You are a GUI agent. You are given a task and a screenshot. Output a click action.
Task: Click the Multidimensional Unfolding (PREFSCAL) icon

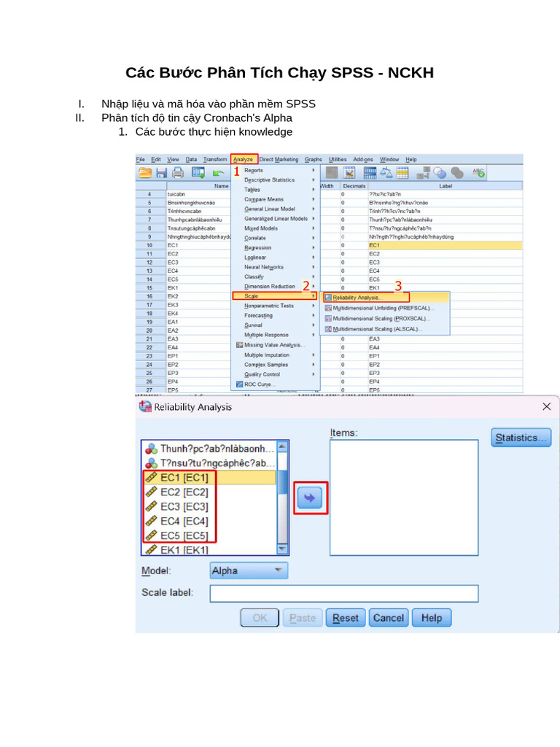tap(328, 309)
